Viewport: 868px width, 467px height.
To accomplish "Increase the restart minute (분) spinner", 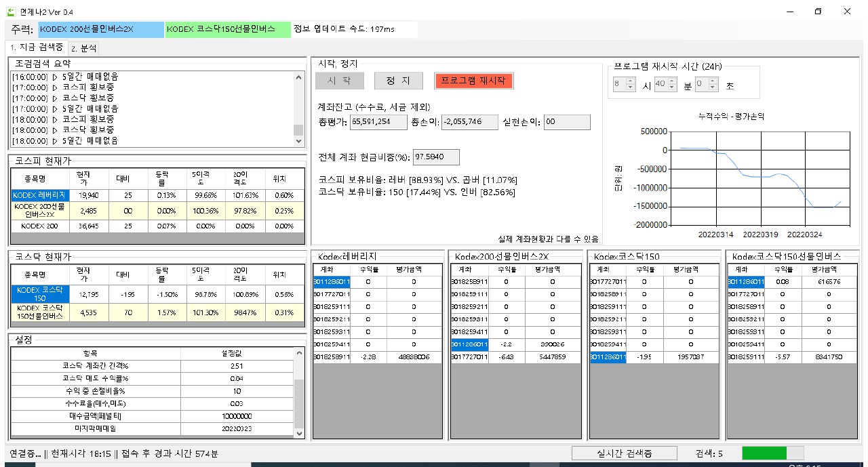I will (672, 81).
